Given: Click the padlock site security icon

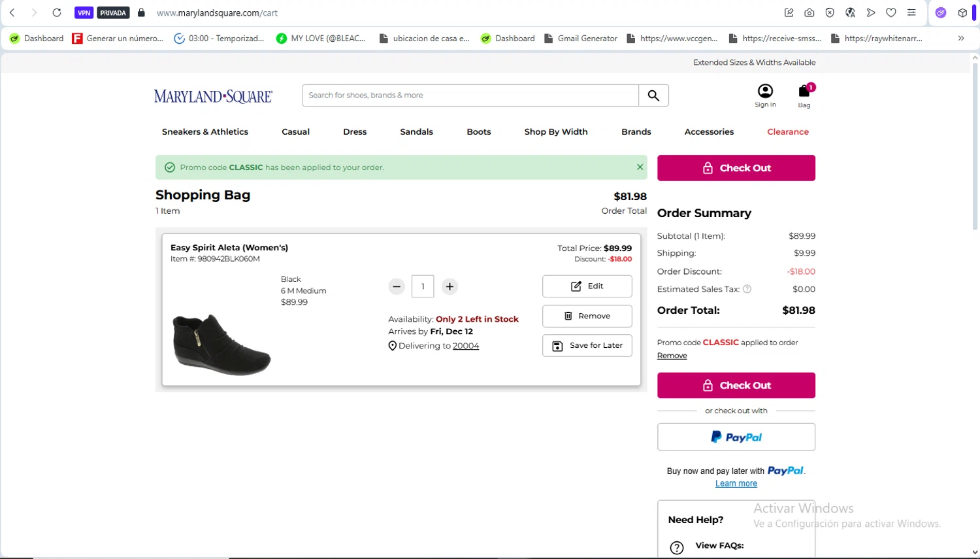Looking at the screenshot, I should 141,12.
